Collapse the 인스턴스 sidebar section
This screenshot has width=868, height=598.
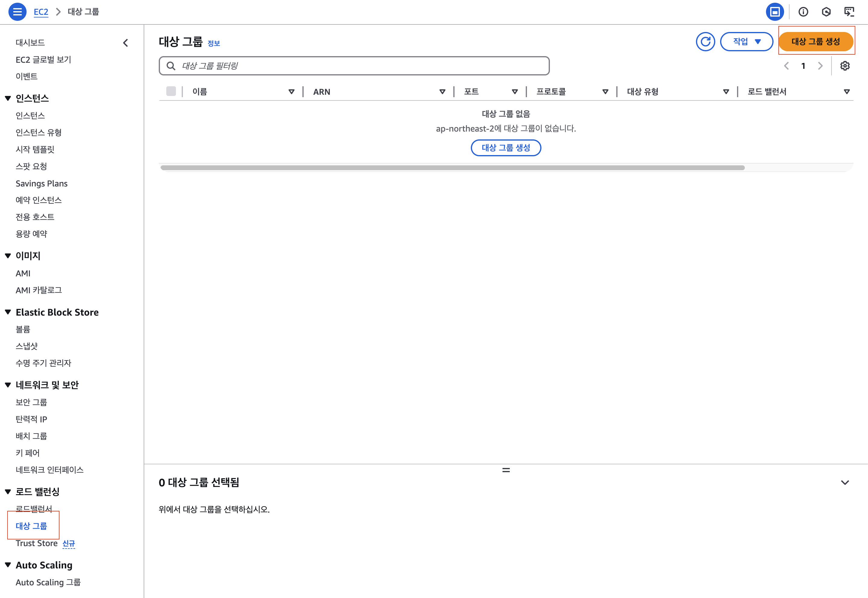tap(8, 99)
